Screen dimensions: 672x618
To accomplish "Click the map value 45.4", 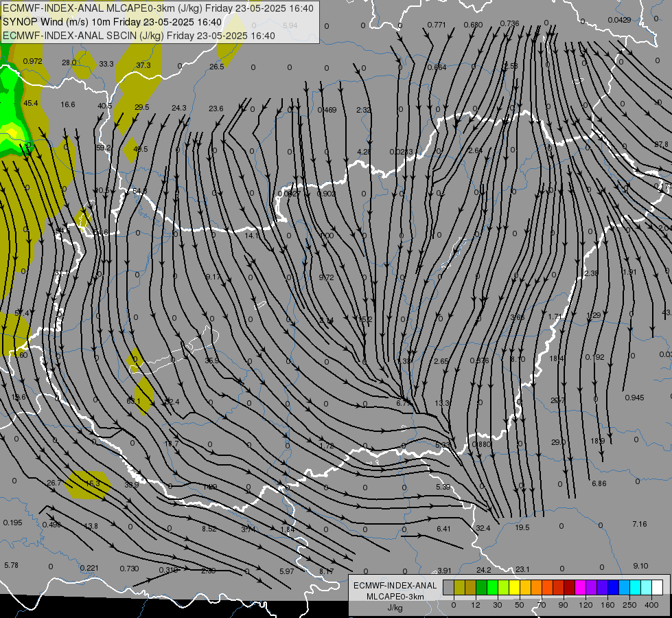I will 31,103.
